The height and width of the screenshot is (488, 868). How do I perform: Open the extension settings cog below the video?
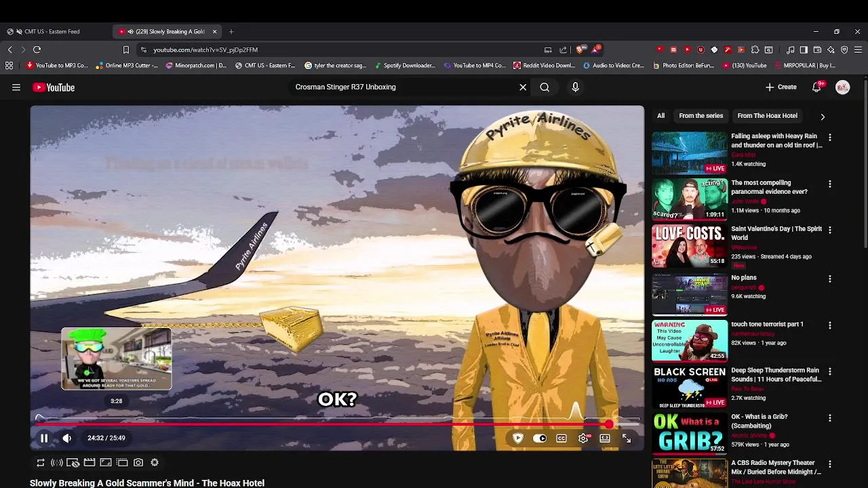coord(155,462)
